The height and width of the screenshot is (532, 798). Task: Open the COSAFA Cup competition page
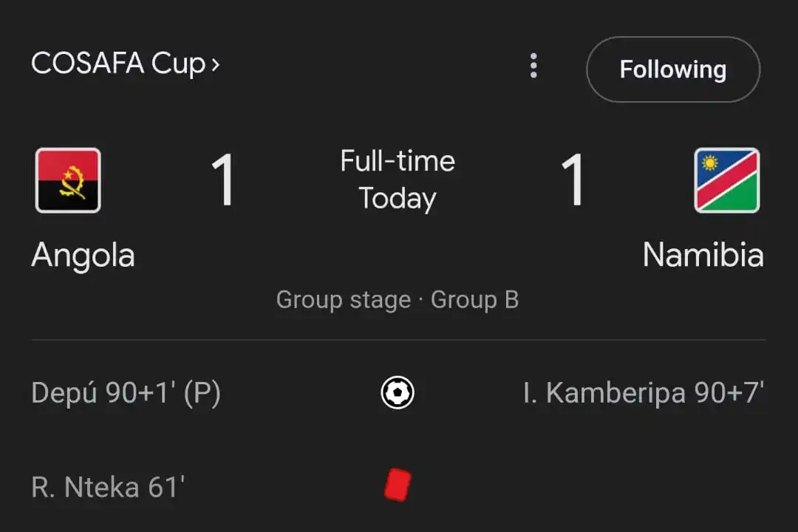[x=117, y=64]
